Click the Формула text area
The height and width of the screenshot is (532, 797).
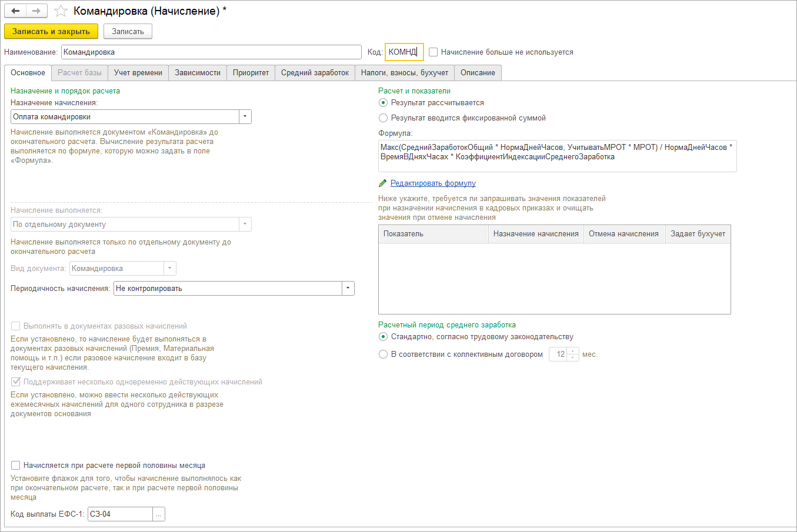pos(558,156)
